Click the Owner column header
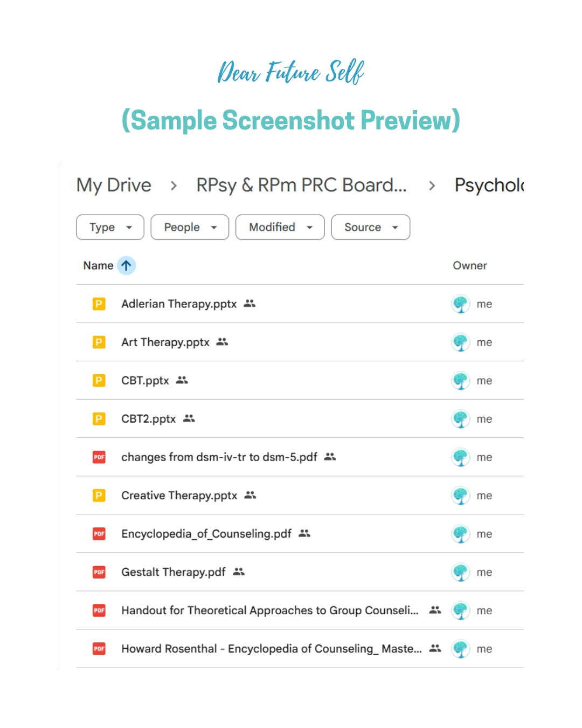This screenshot has width=582, height=728. click(x=469, y=266)
